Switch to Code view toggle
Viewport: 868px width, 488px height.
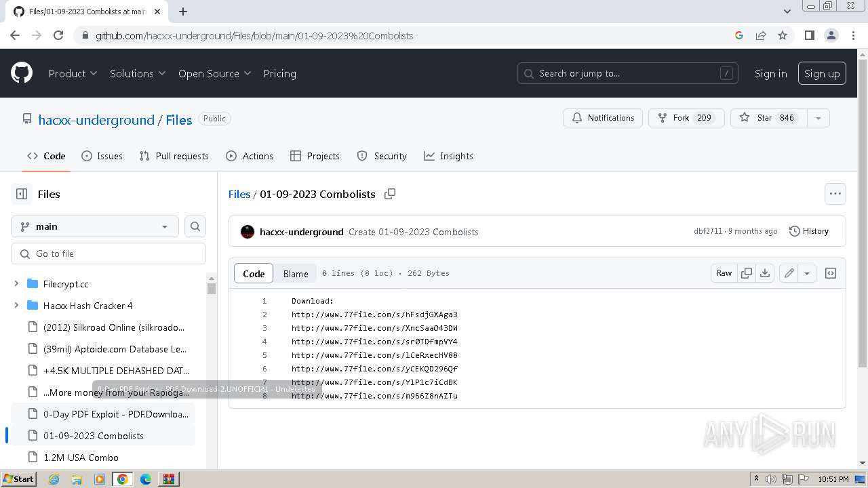tap(254, 273)
